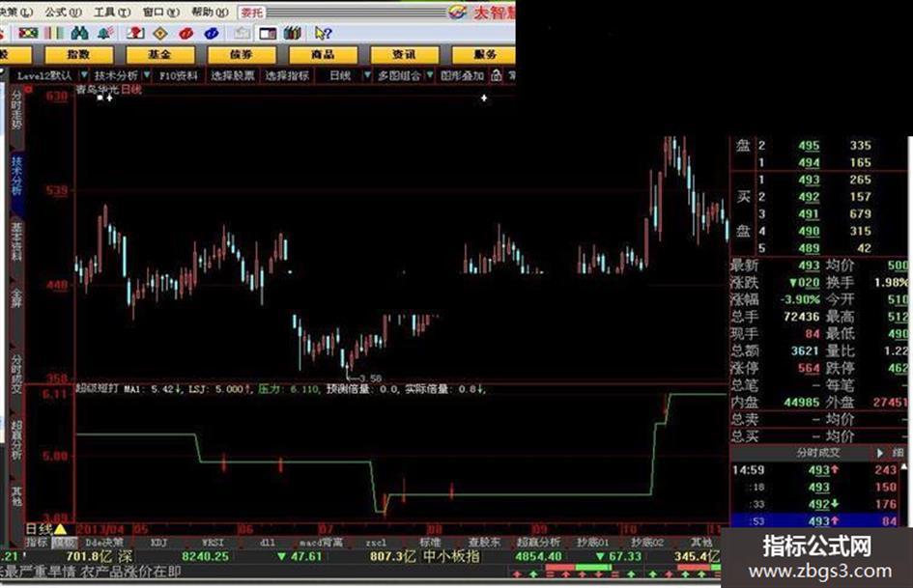The height and width of the screenshot is (588, 913).
Task: Click the flag-colored toolbar icon
Action: pyautogui.click(x=28, y=33)
